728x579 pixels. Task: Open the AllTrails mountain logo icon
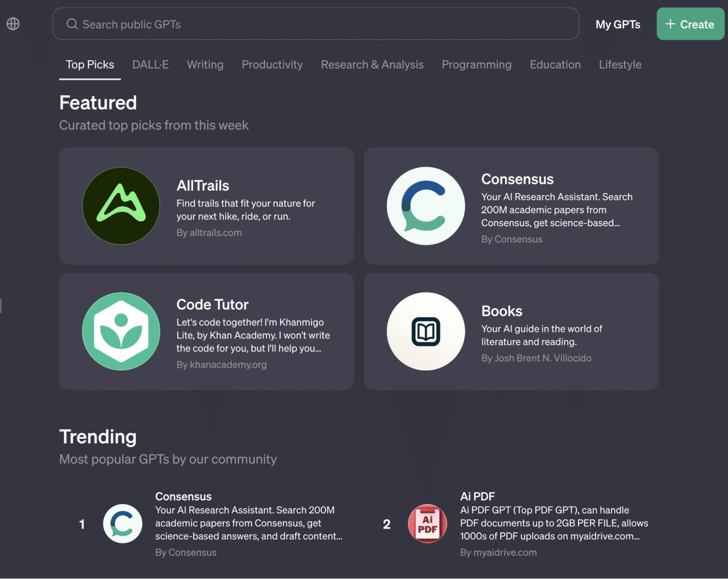[x=121, y=206]
